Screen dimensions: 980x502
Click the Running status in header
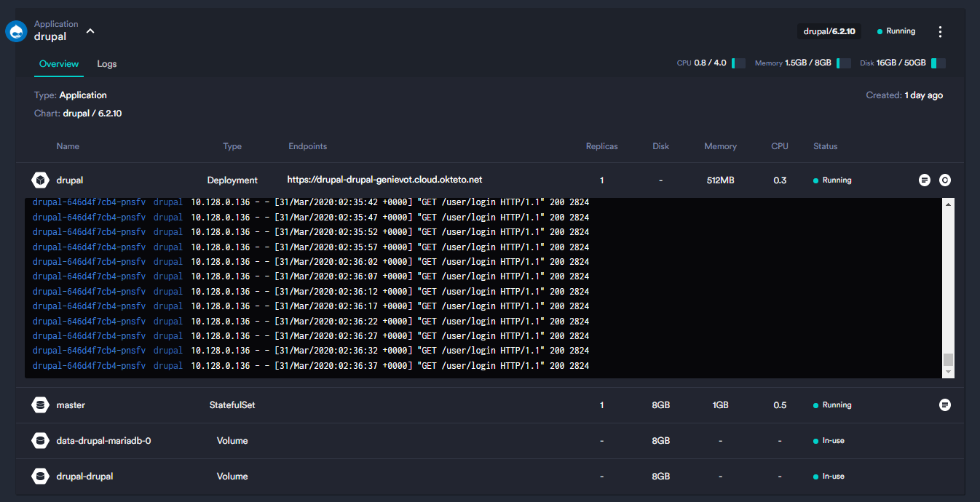(x=896, y=31)
